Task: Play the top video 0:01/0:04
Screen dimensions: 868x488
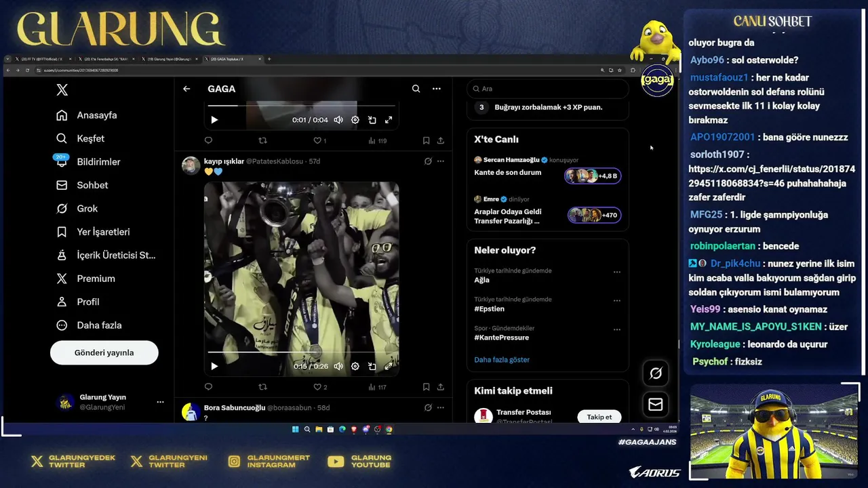Action: click(214, 120)
